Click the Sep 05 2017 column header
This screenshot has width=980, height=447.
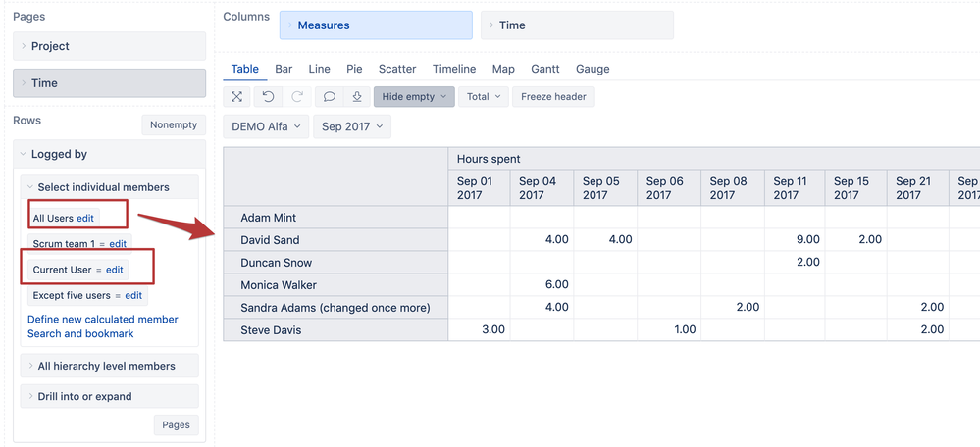[x=605, y=188]
